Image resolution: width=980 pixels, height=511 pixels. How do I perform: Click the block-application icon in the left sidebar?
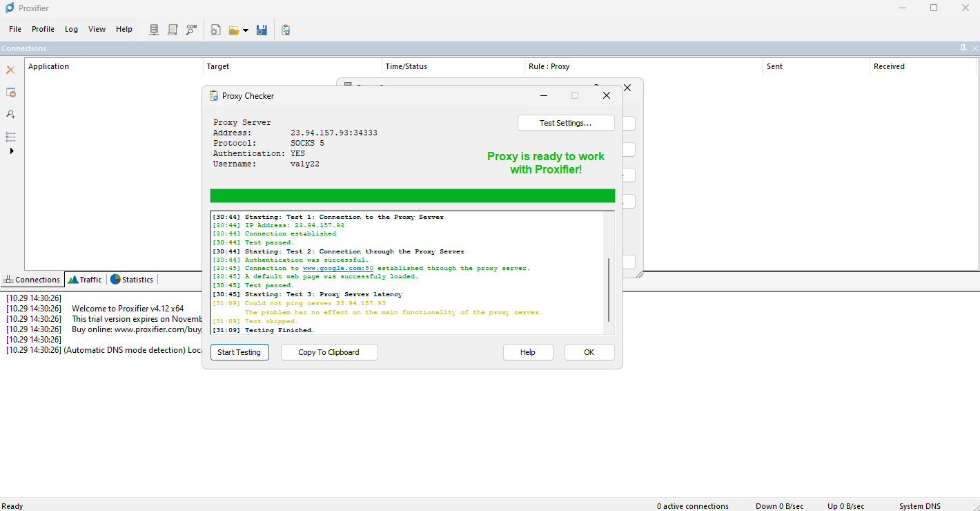pos(10,93)
